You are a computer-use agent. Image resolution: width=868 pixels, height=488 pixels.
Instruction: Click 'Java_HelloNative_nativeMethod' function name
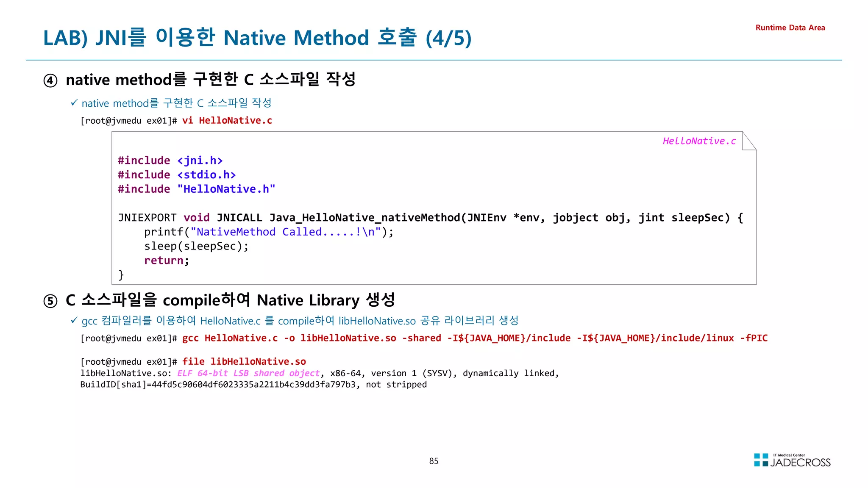365,218
